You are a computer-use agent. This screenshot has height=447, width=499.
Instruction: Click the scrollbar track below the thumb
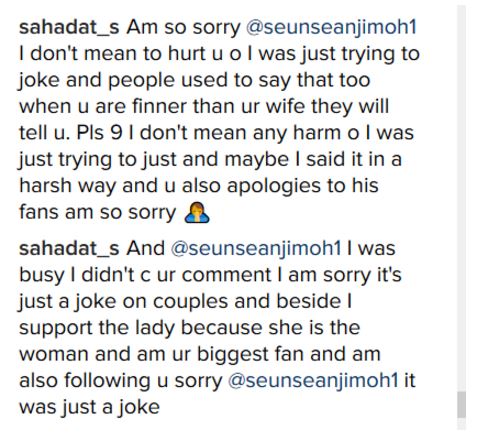tap(461, 423)
